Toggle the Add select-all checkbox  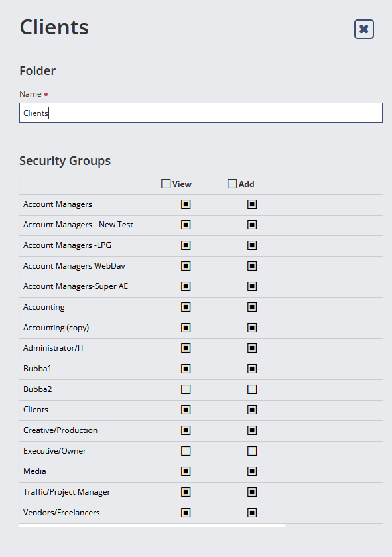[x=232, y=184]
